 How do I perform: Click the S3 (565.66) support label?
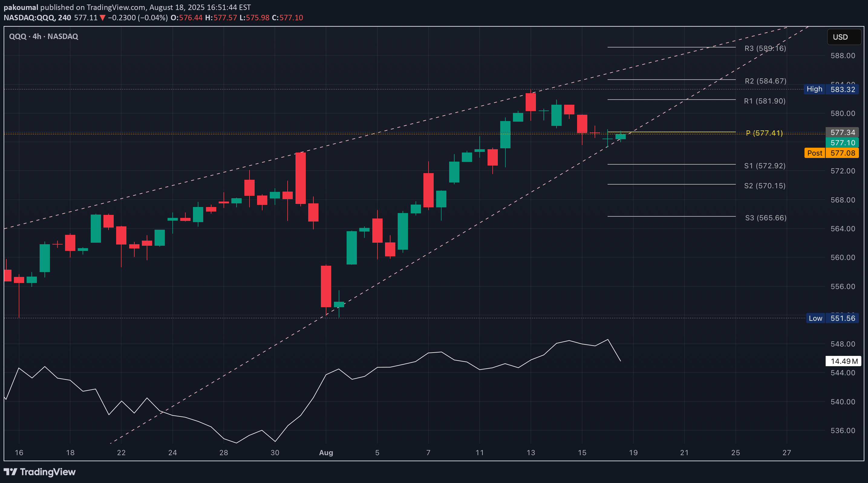(766, 218)
